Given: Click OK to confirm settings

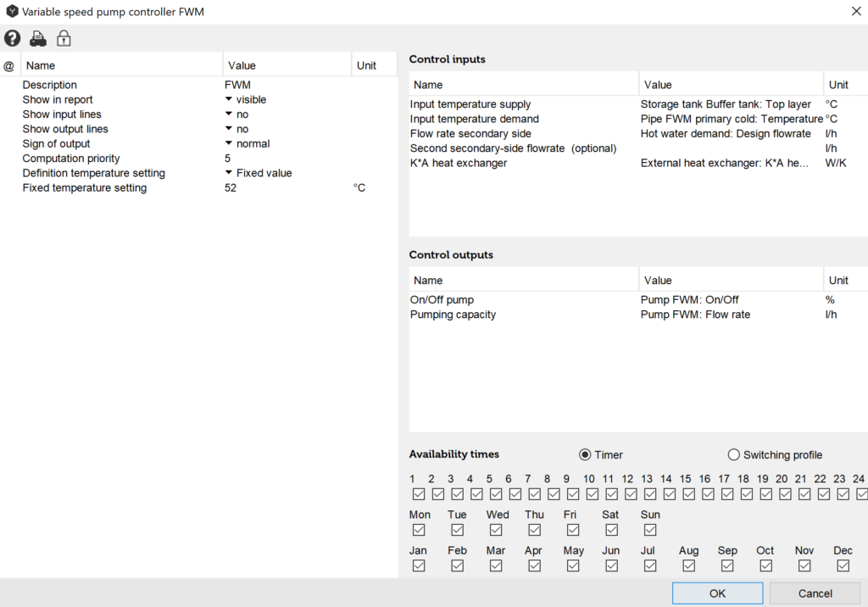Looking at the screenshot, I should [717, 593].
